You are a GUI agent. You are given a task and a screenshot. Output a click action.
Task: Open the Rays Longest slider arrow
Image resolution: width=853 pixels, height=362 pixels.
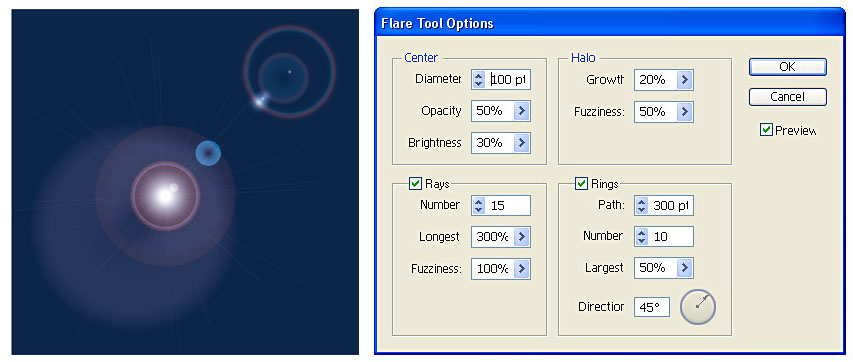[x=521, y=237]
